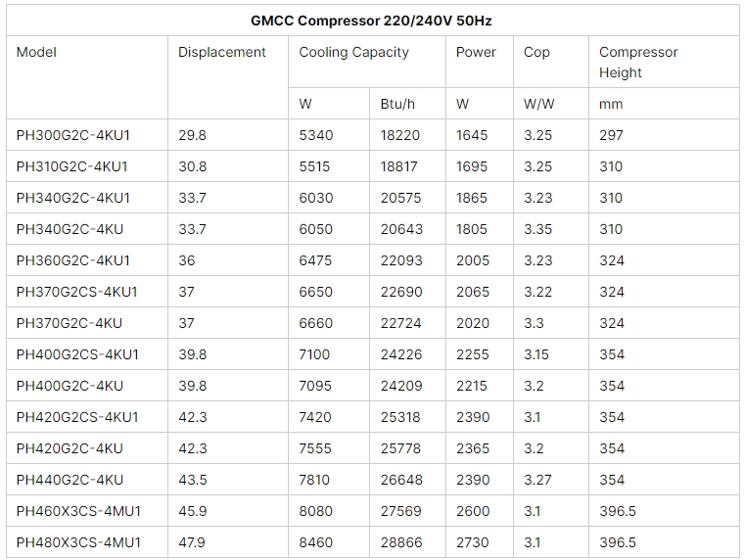Image resolution: width=744 pixels, height=560 pixels.
Task: Click the Displacement column header
Action: [x=222, y=52]
